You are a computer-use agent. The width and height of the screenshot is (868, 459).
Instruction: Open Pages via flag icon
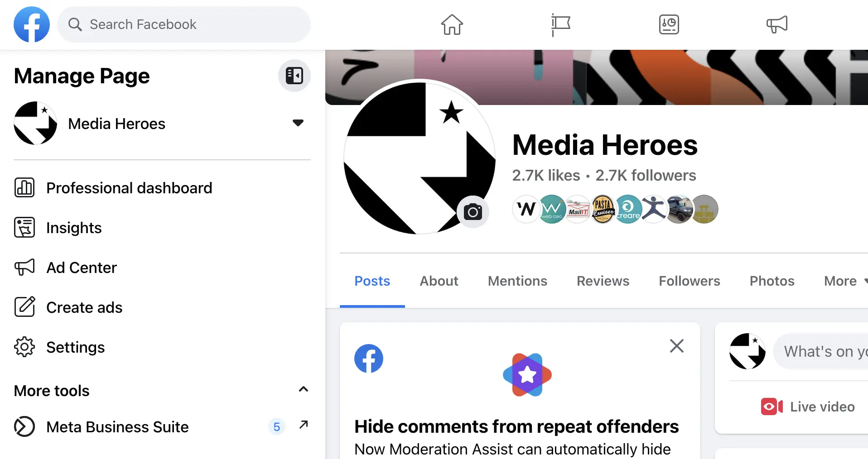click(560, 24)
